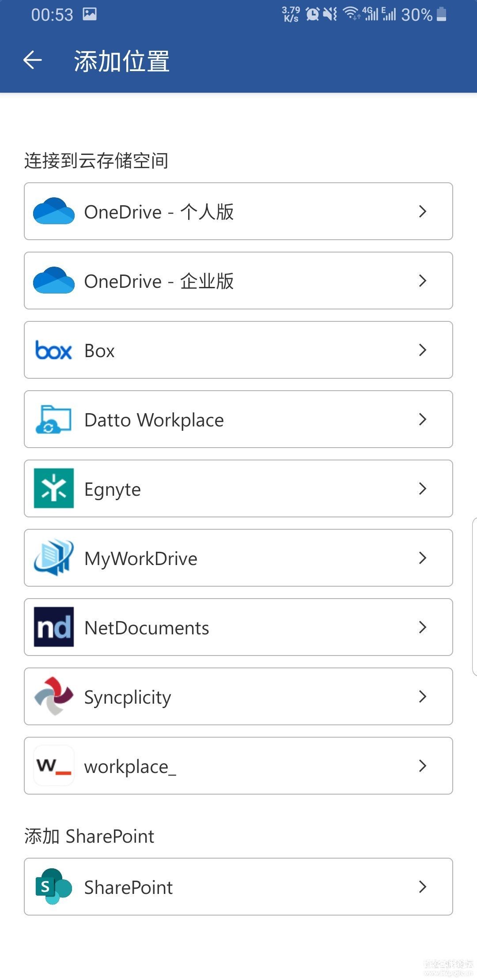Viewport: 477px width, 980px height.
Task: Tap the OneDrive 企业版 cloud icon
Action: (54, 280)
